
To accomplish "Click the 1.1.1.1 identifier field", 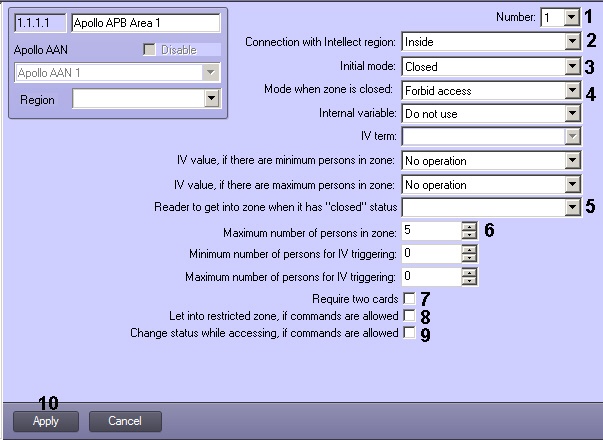I will [x=40, y=23].
